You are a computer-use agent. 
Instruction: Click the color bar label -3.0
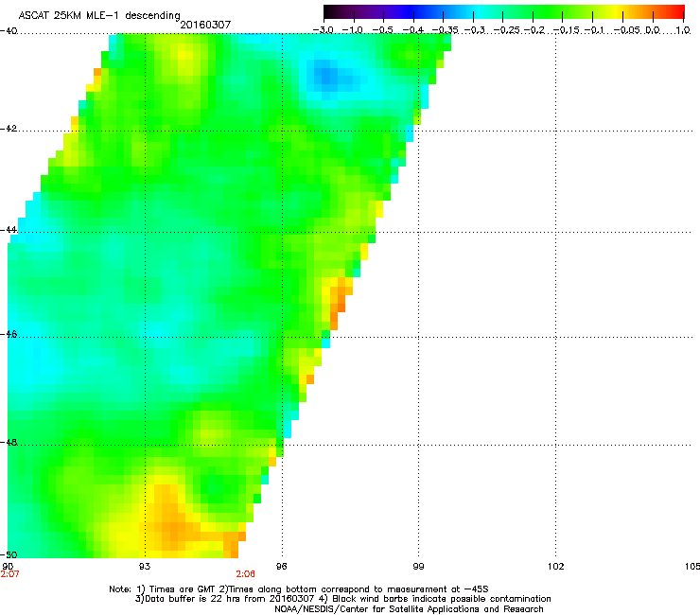(323, 30)
